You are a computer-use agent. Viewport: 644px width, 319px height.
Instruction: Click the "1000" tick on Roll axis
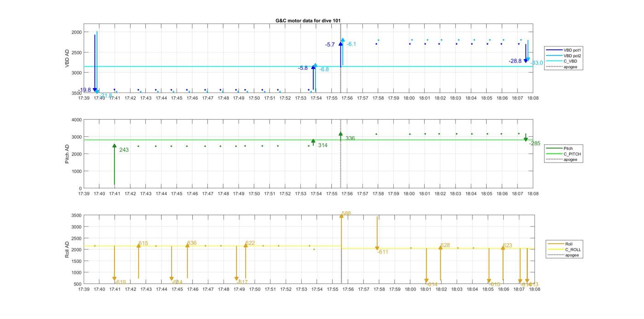tap(76, 273)
